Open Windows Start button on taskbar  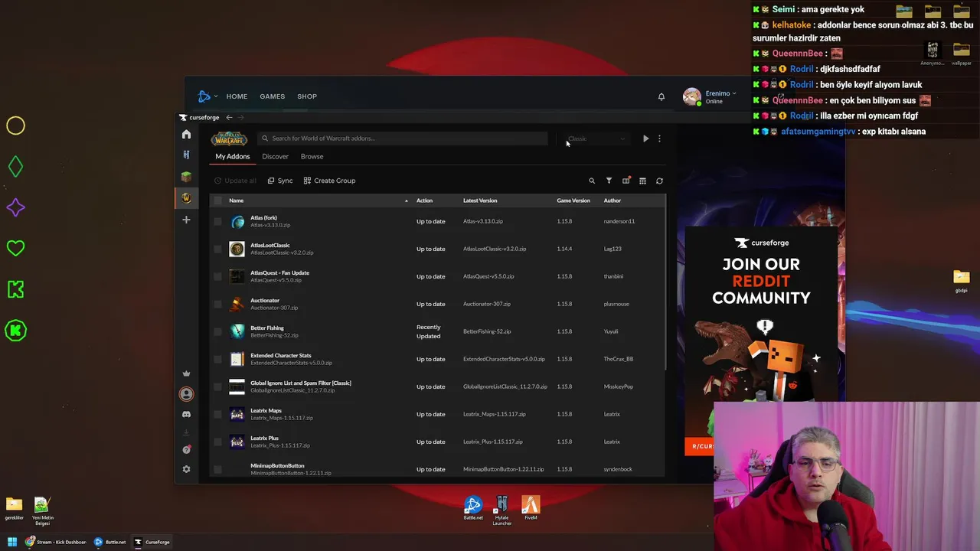pos(12,542)
